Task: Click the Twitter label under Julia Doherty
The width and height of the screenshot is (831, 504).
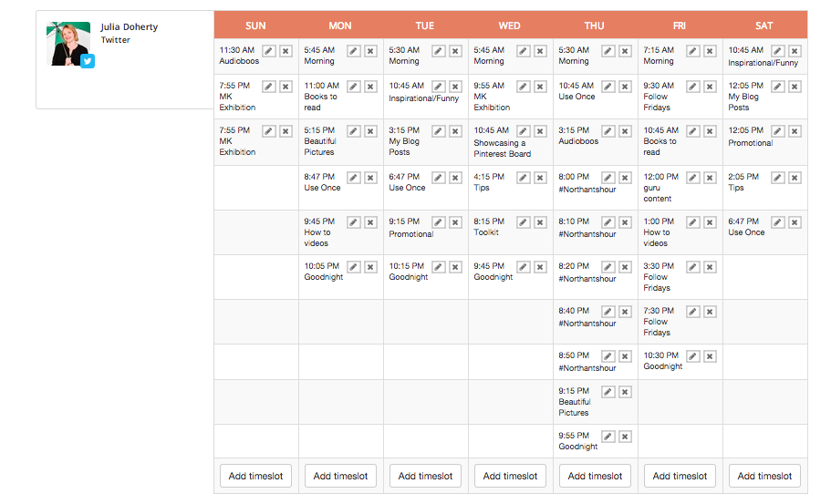Action: [x=116, y=40]
